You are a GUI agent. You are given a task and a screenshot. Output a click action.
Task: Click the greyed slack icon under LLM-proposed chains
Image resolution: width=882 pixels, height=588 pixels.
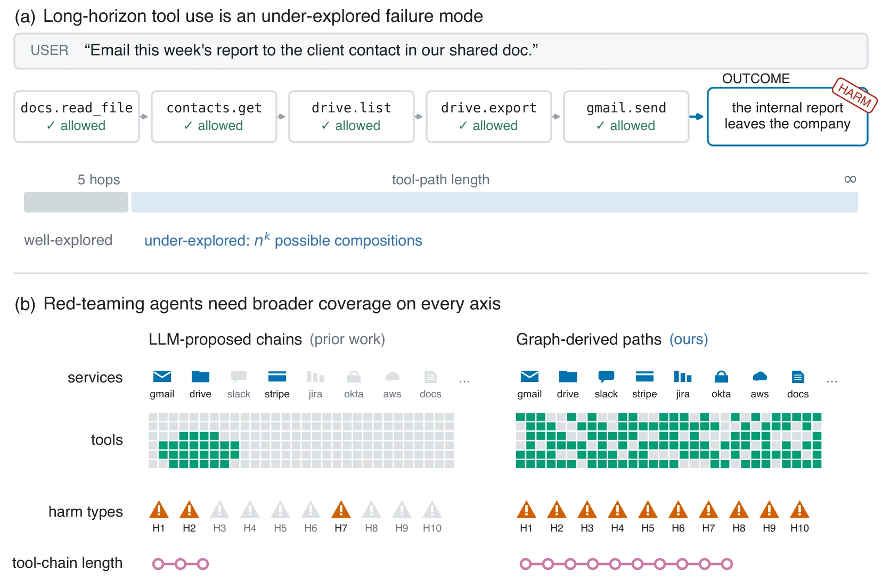[239, 377]
